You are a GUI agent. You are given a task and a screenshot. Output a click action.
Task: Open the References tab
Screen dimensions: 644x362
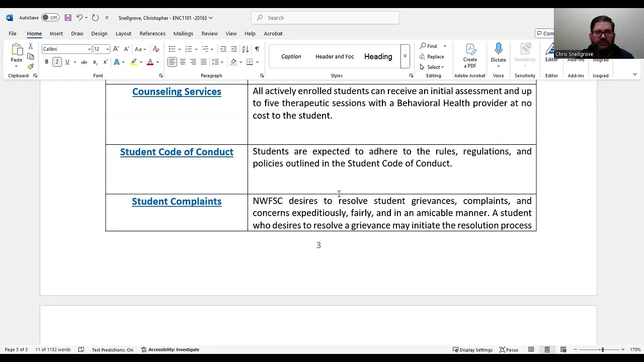point(152,33)
